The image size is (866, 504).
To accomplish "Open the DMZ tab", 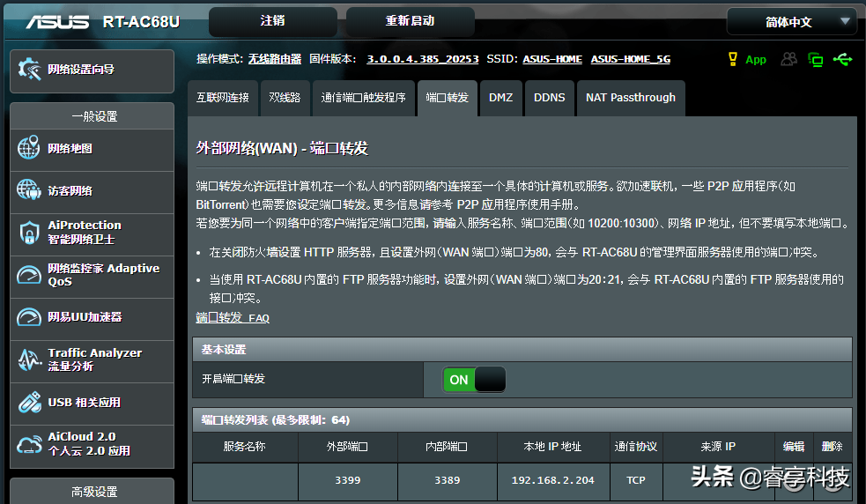I will pos(501,98).
